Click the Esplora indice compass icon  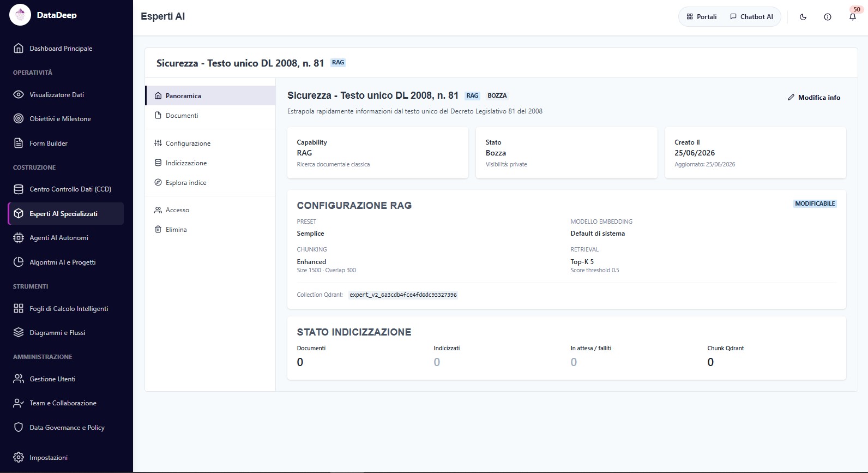tap(158, 182)
